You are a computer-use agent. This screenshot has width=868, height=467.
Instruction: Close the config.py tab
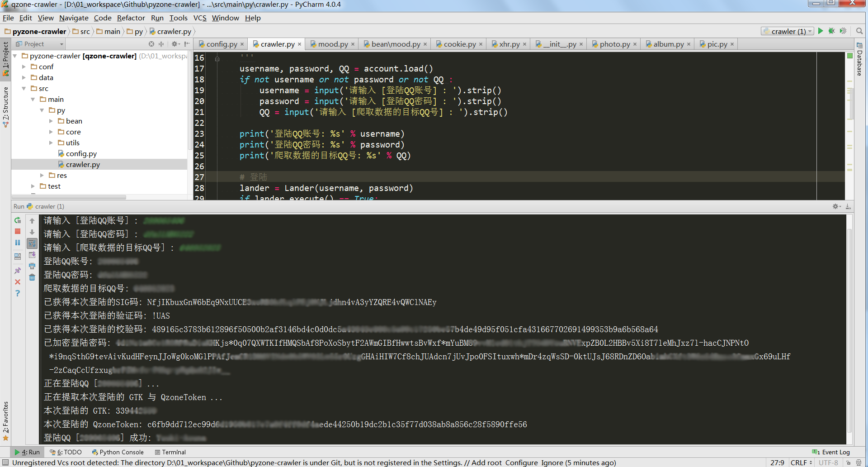(242, 44)
